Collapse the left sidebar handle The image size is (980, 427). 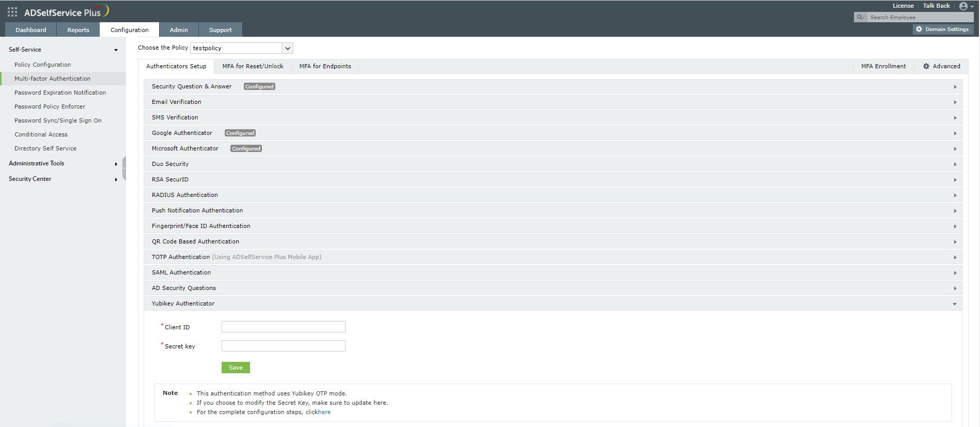click(124, 168)
